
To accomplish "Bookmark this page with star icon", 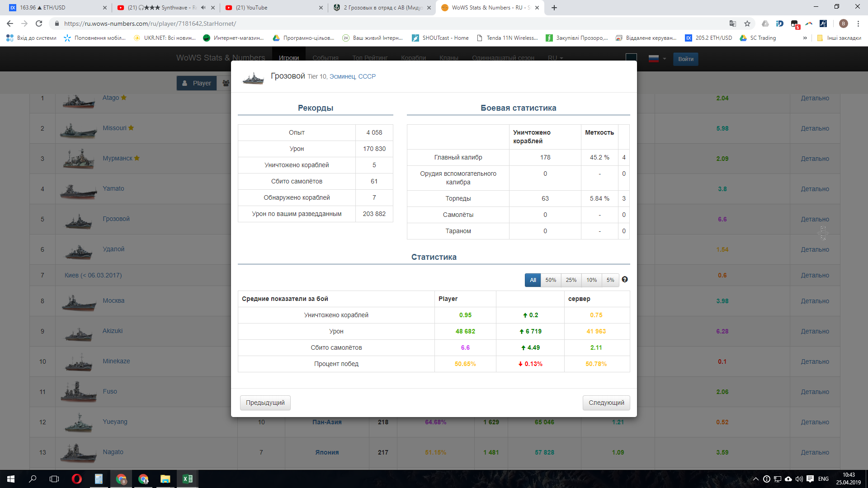I will [x=747, y=23].
